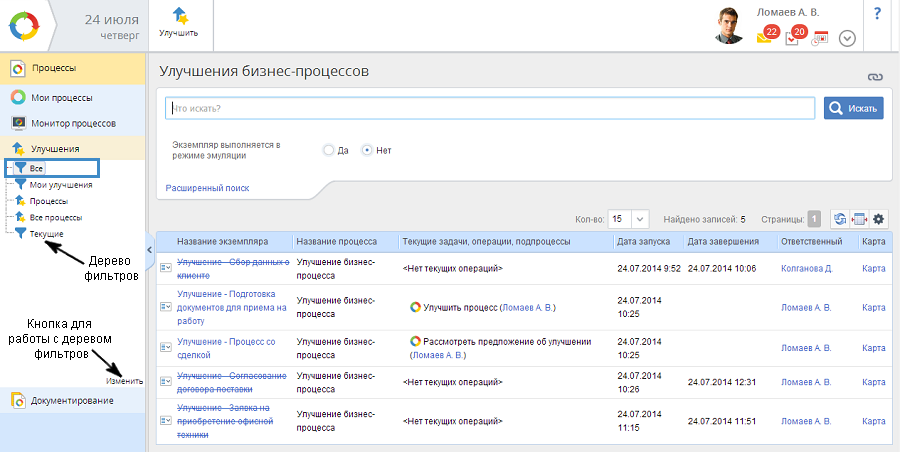Expand the user menu arrow under Ломаев
The width and height of the screenshot is (900, 452).
coord(847,38)
